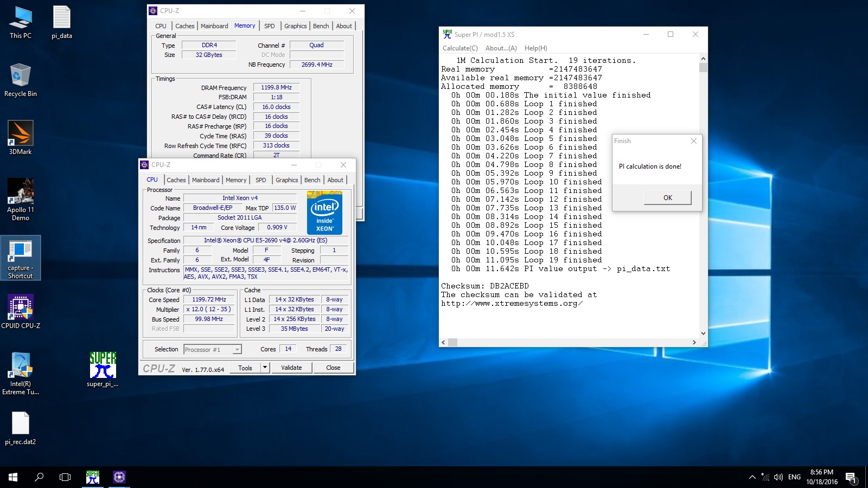The image size is (868, 488).
Task: Expand the Tools dropdown arrow
Action: (265, 368)
